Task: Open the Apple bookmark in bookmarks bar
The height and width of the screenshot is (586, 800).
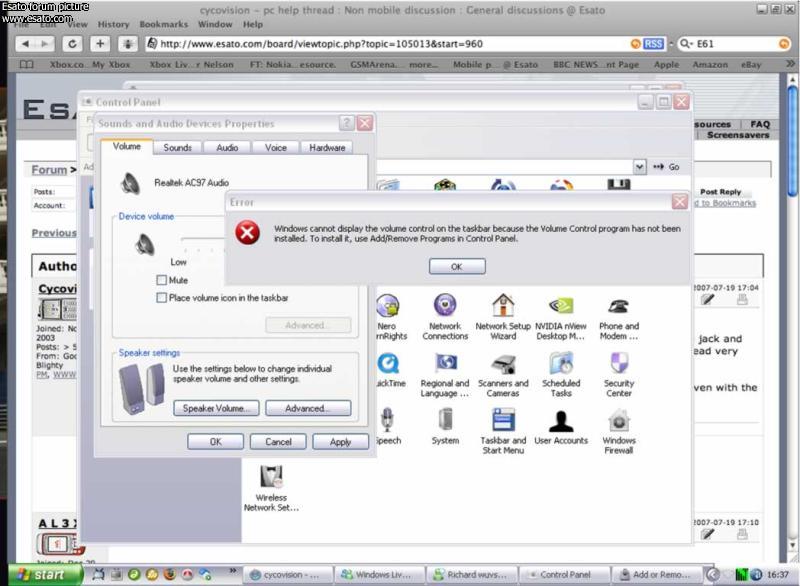Action: (666, 65)
